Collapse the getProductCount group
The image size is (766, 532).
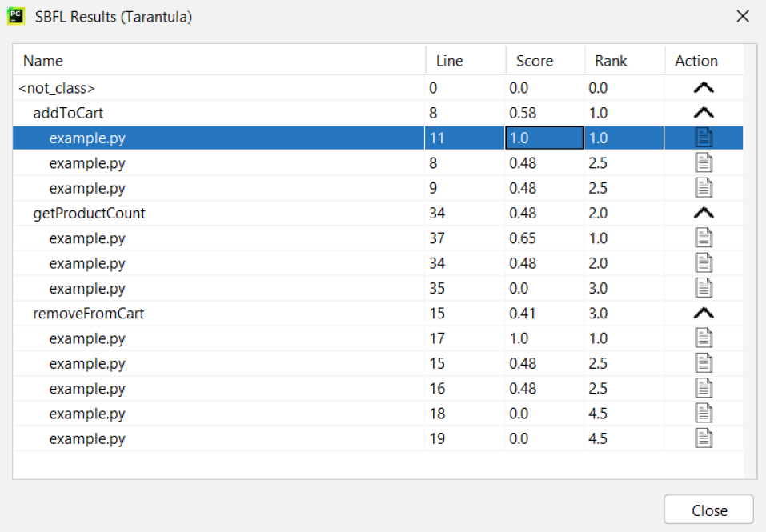click(x=704, y=213)
